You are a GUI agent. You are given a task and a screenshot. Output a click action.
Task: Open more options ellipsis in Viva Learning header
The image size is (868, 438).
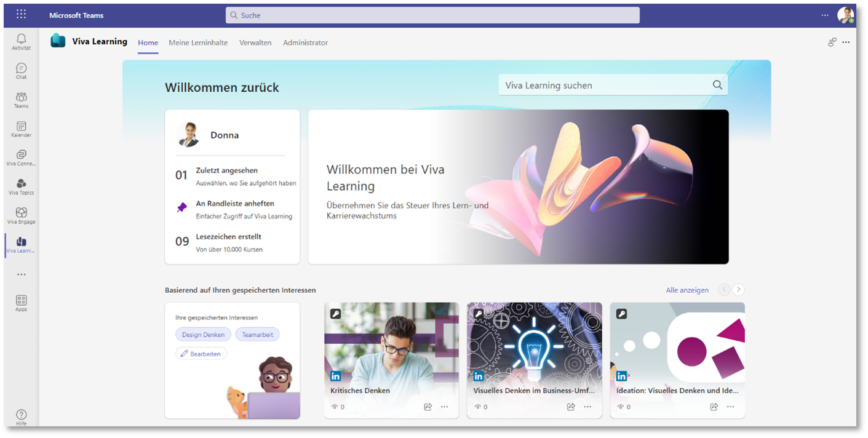click(x=846, y=42)
